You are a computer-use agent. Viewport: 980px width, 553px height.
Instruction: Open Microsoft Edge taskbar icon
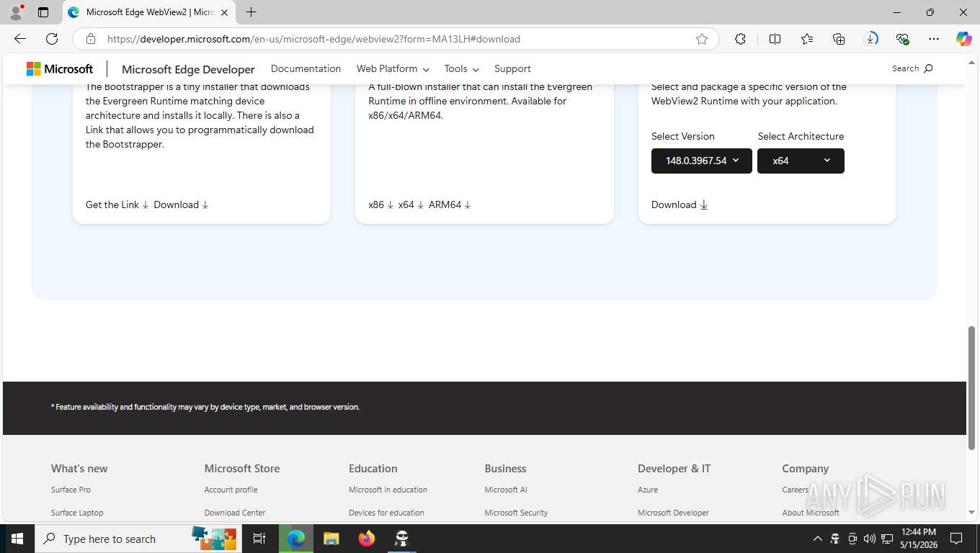click(x=296, y=539)
